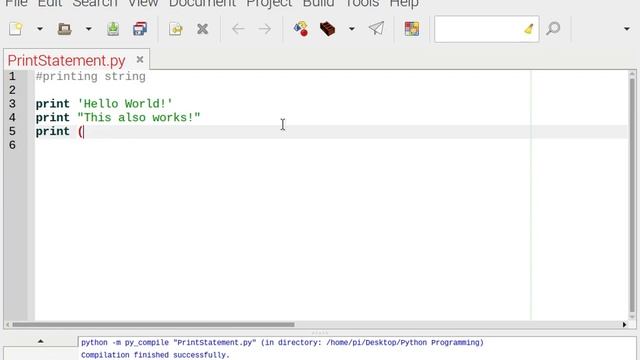Select the PrintStatement.py tab

click(x=67, y=60)
